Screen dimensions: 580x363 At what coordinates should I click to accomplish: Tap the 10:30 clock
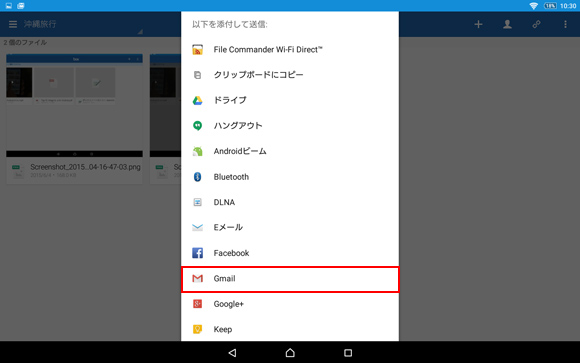pos(568,6)
